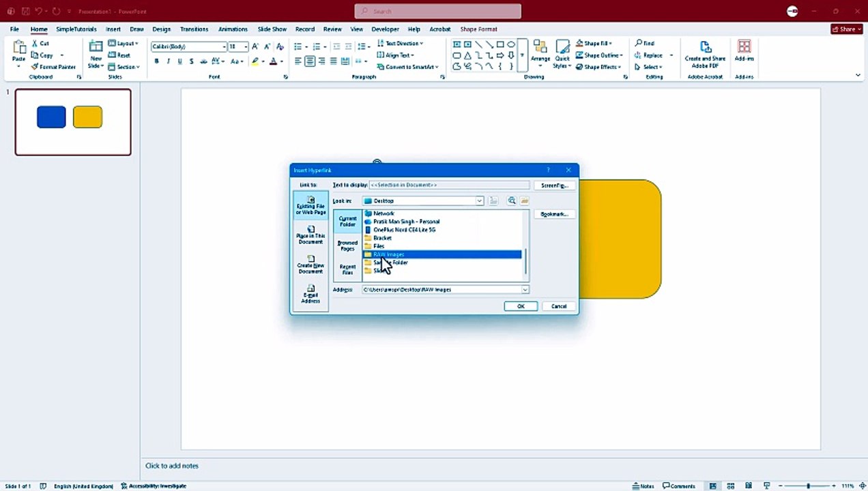The width and height of the screenshot is (868, 491).
Task: Toggle text Shadow formatting
Action: tap(192, 61)
